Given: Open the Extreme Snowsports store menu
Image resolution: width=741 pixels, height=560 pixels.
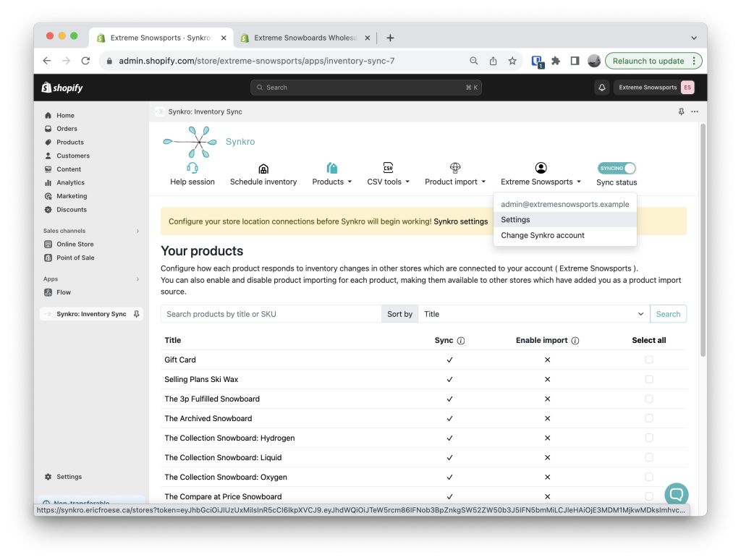Looking at the screenshot, I should pos(655,88).
